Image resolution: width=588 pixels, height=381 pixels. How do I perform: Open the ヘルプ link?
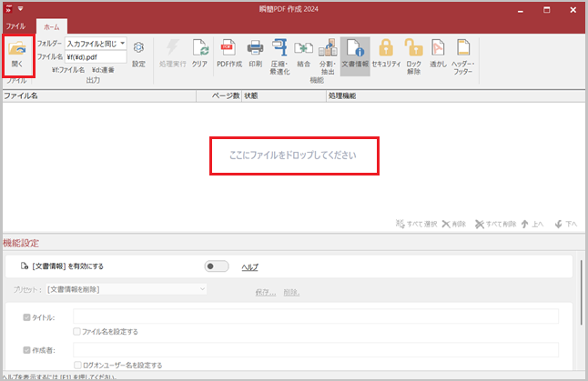[249, 267]
